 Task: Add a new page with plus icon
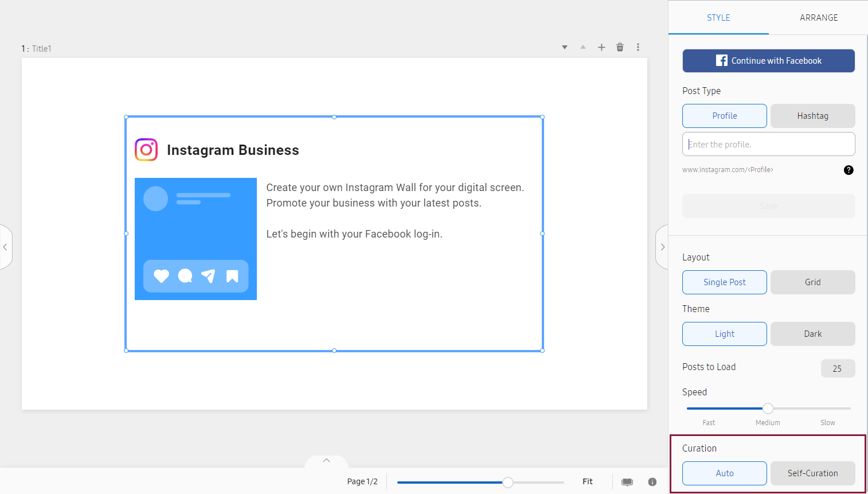601,48
